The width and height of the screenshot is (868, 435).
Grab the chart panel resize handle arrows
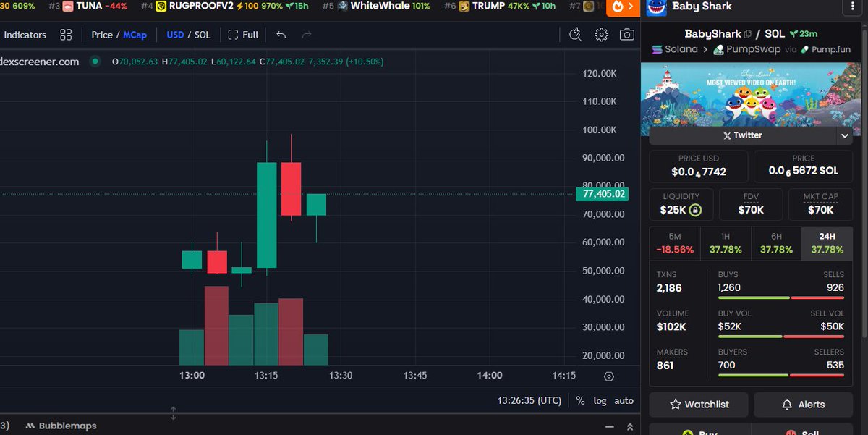pyautogui.click(x=173, y=413)
